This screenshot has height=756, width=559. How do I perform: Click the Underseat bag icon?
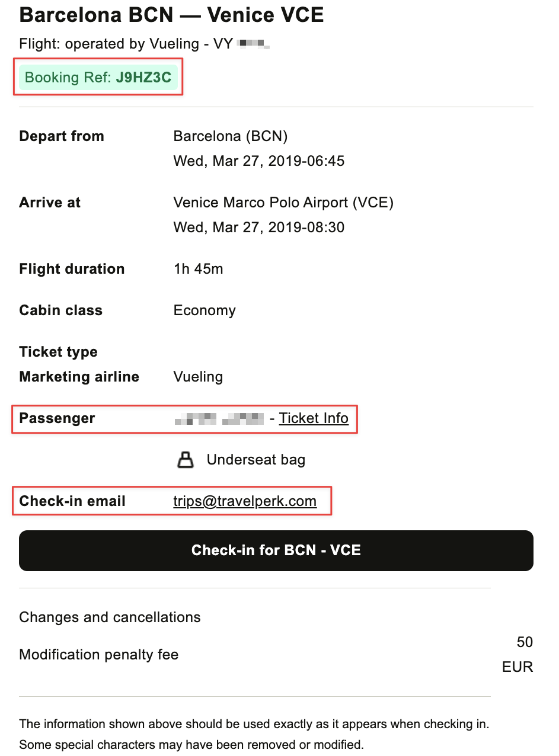pyautogui.click(x=186, y=460)
